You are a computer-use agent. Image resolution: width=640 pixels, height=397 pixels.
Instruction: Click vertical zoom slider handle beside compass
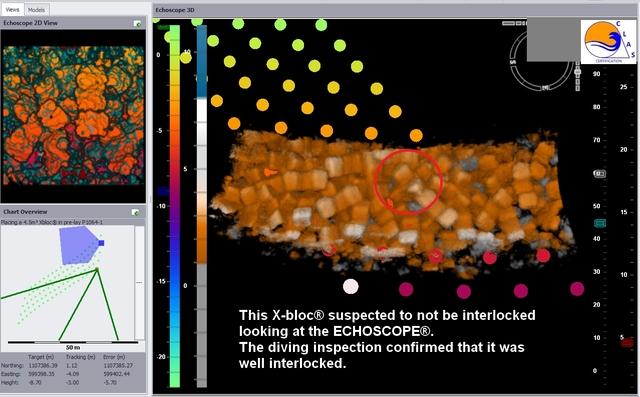578,72
